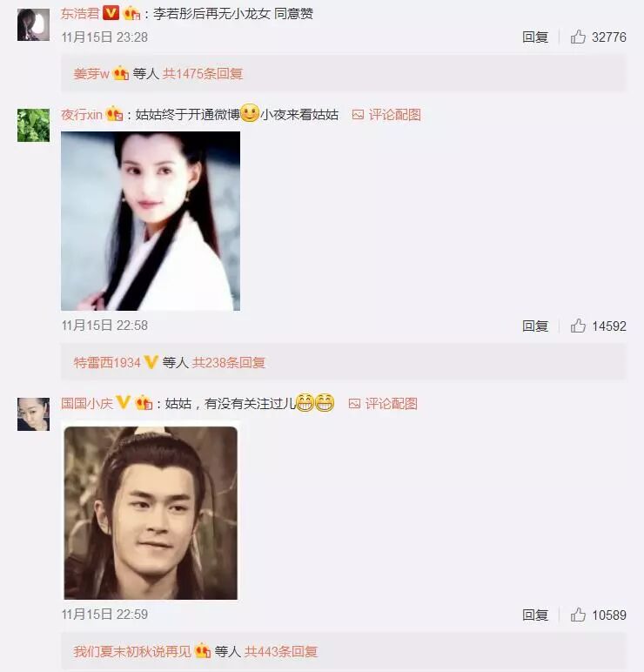Open 夜行xin's green leaf avatar
Image resolution: width=644 pixels, height=672 pixels.
(33, 125)
